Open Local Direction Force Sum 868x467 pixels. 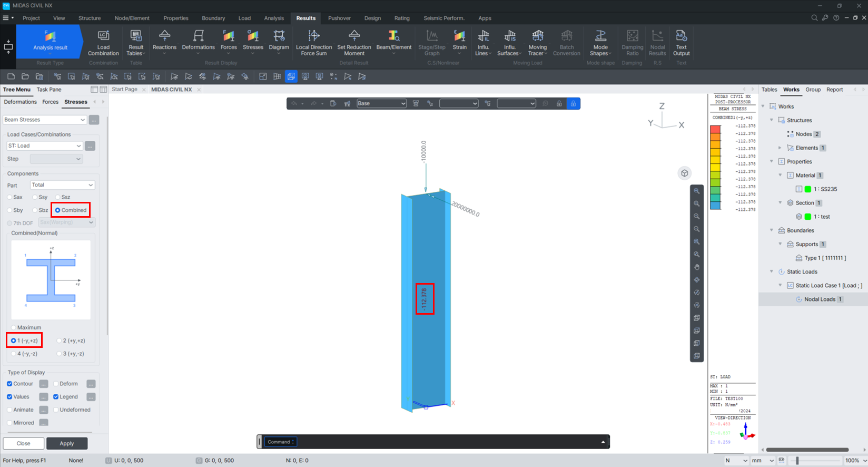(314, 43)
